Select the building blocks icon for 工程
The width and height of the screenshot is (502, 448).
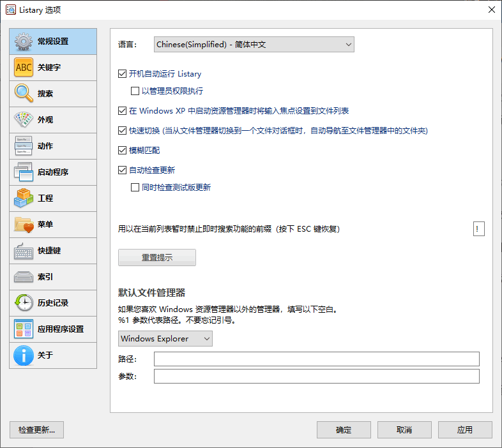coord(24,198)
